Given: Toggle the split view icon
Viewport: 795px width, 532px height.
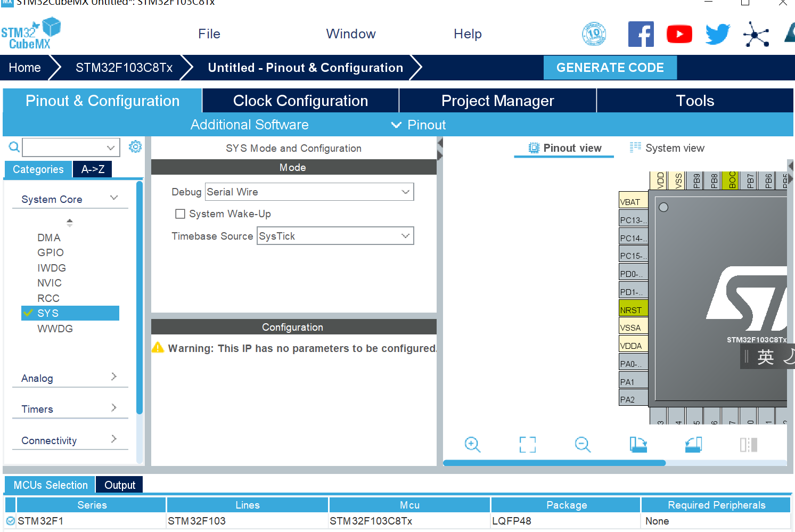Looking at the screenshot, I should [749, 445].
